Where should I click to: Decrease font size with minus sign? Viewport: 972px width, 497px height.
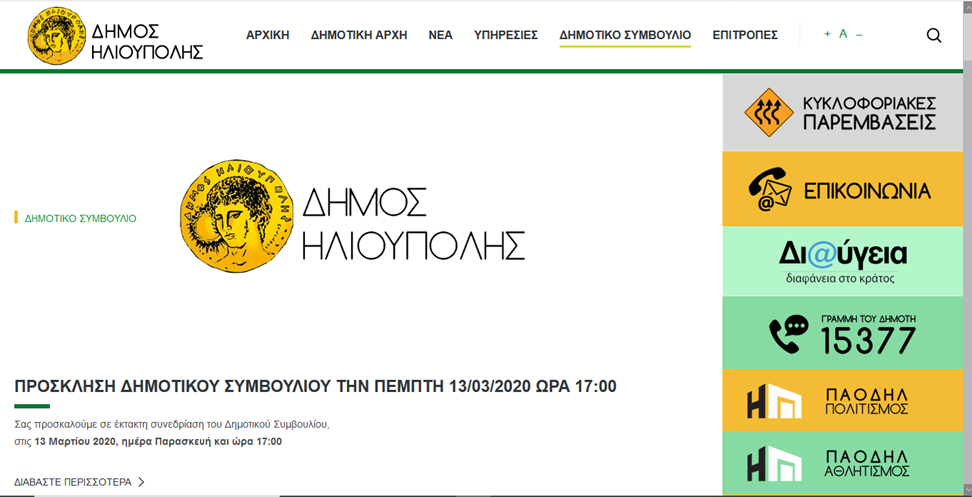coord(859,35)
